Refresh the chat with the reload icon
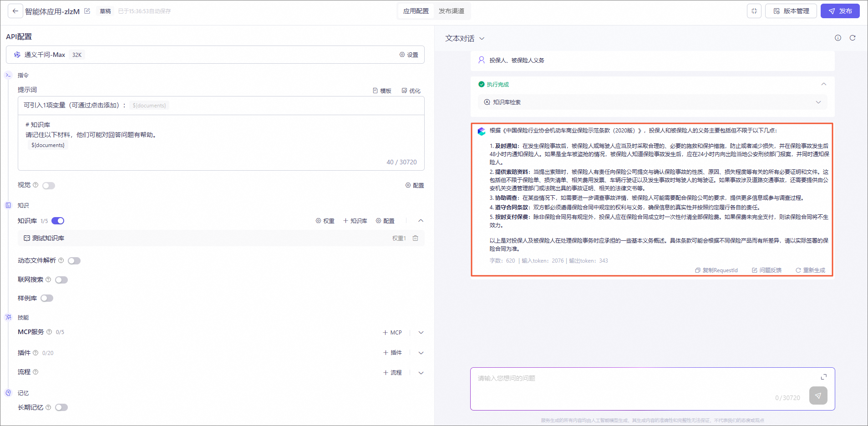This screenshot has width=868, height=426. (853, 38)
